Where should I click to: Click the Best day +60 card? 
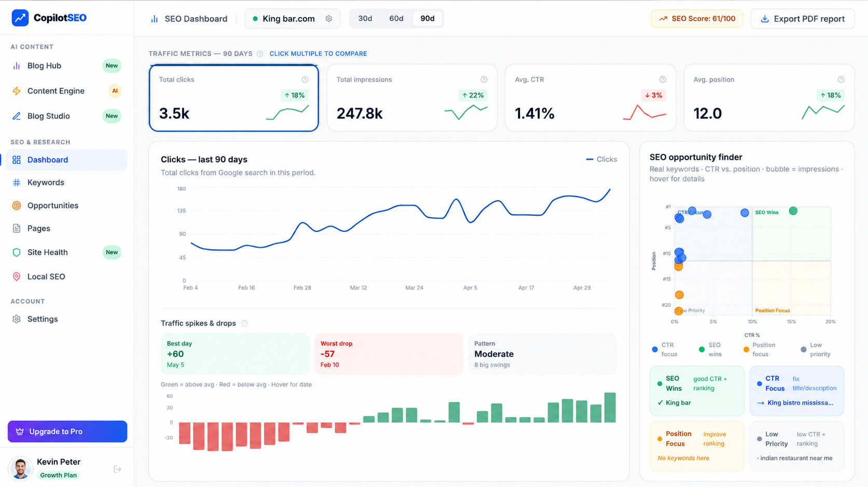click(235, 354)
